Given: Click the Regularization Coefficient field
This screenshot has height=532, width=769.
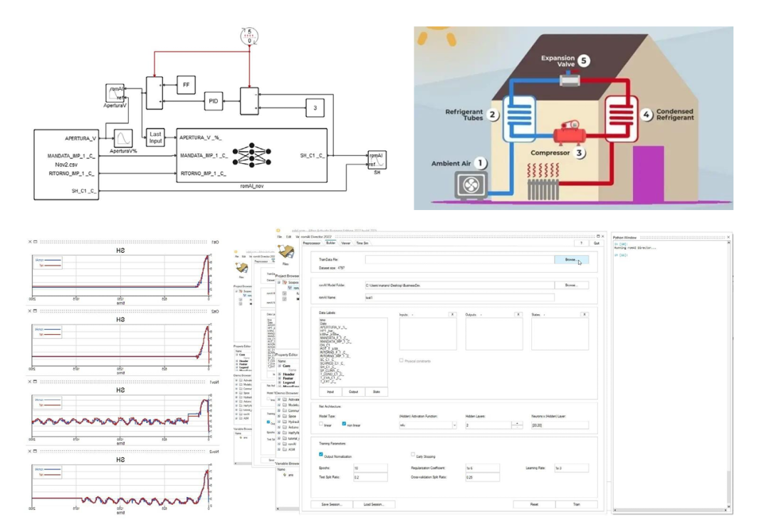Looking at the screenshot, I should tap(482, 468).
